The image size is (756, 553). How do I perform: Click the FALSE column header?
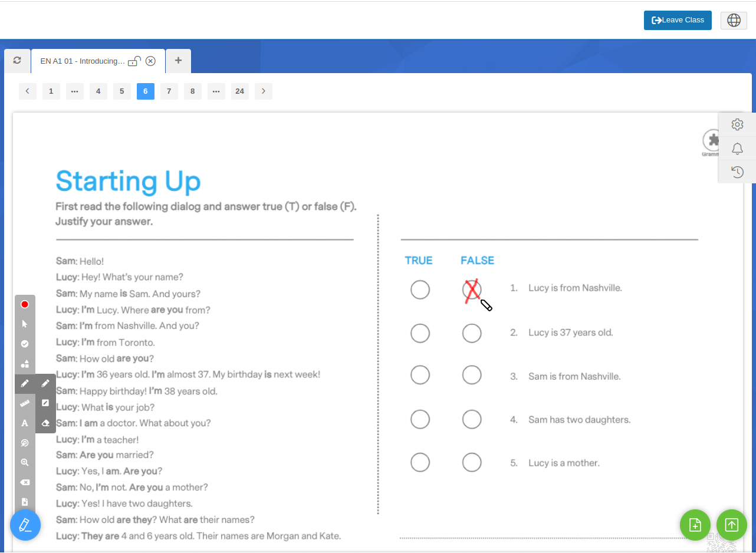pyautogui.click(x=477, y=261)
